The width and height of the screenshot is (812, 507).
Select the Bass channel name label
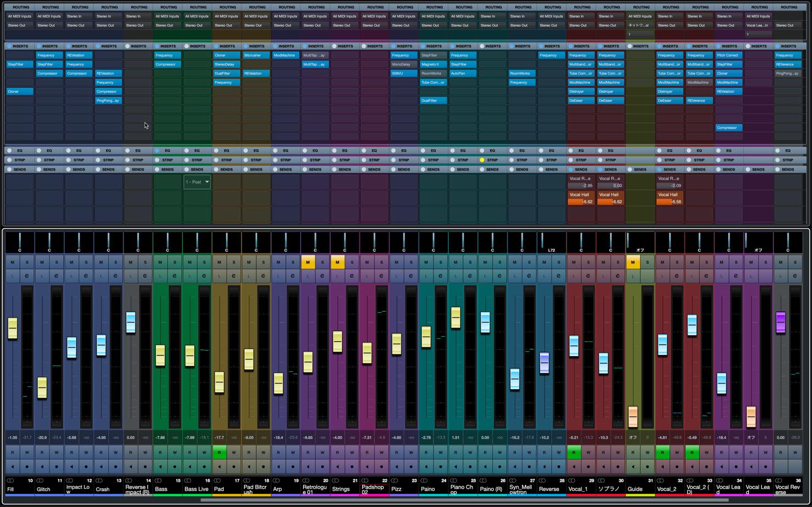coord(161,489)
